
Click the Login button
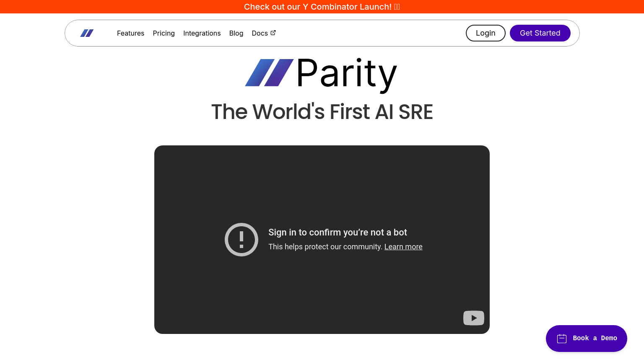point(486,33)
